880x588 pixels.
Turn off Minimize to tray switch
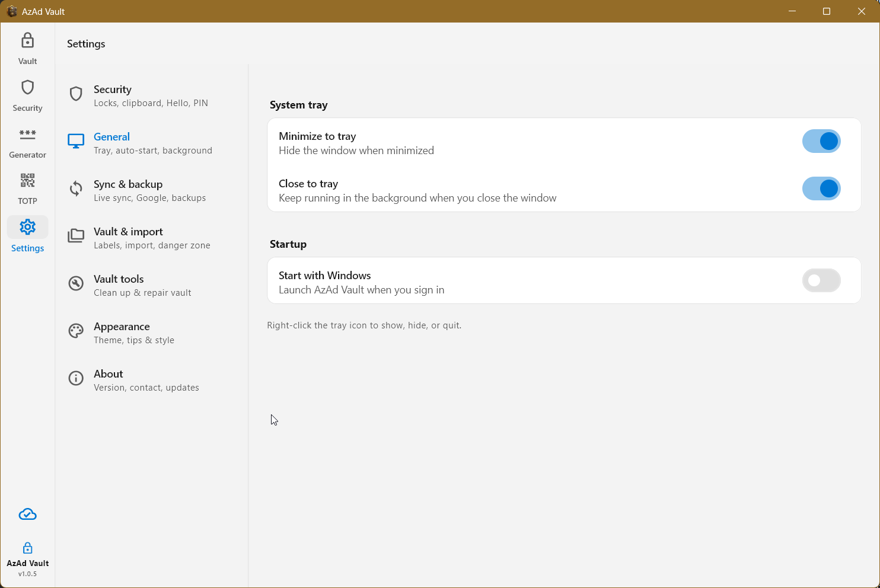tap(821, 141)
